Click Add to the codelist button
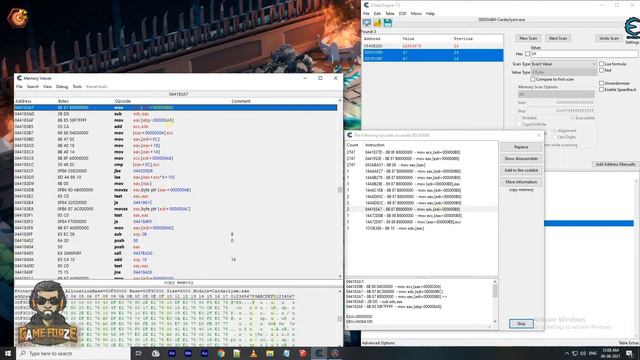Image resolution: width=640 pixels, height=360 pixels. 521,170
